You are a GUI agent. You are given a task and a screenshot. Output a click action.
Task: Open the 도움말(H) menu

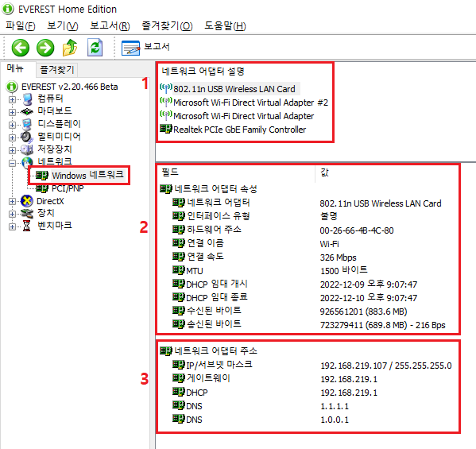point(225,25)
